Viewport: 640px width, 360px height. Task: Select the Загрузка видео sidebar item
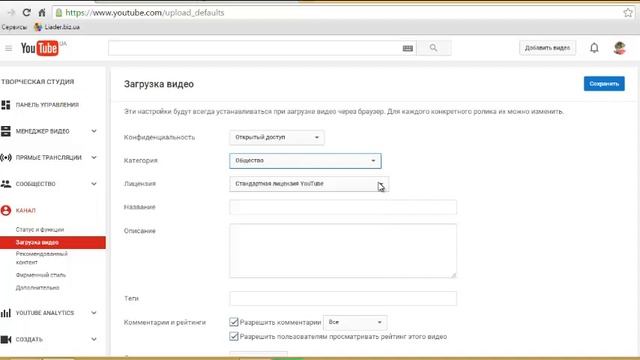(x=53, y=242)
